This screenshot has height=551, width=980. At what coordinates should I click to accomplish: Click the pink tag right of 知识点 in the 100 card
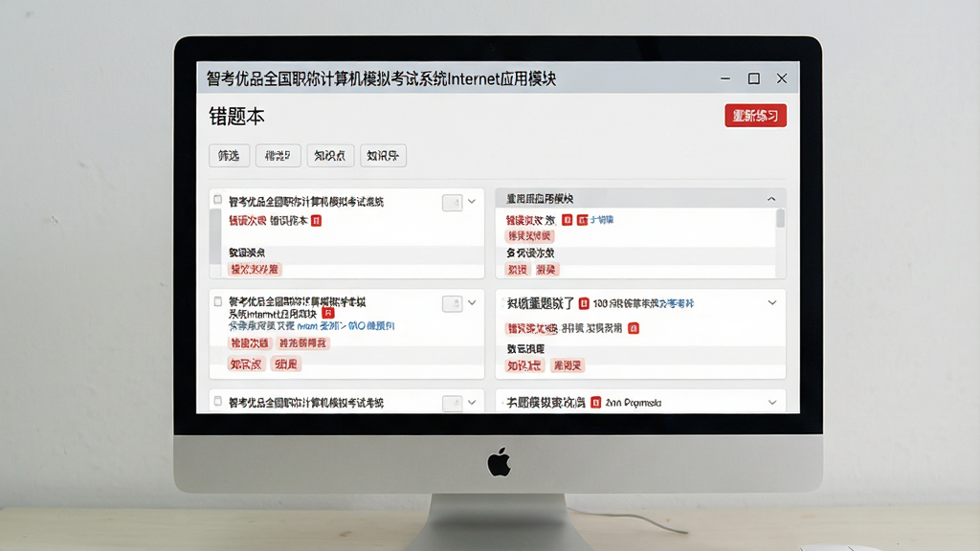coord(567,365)
